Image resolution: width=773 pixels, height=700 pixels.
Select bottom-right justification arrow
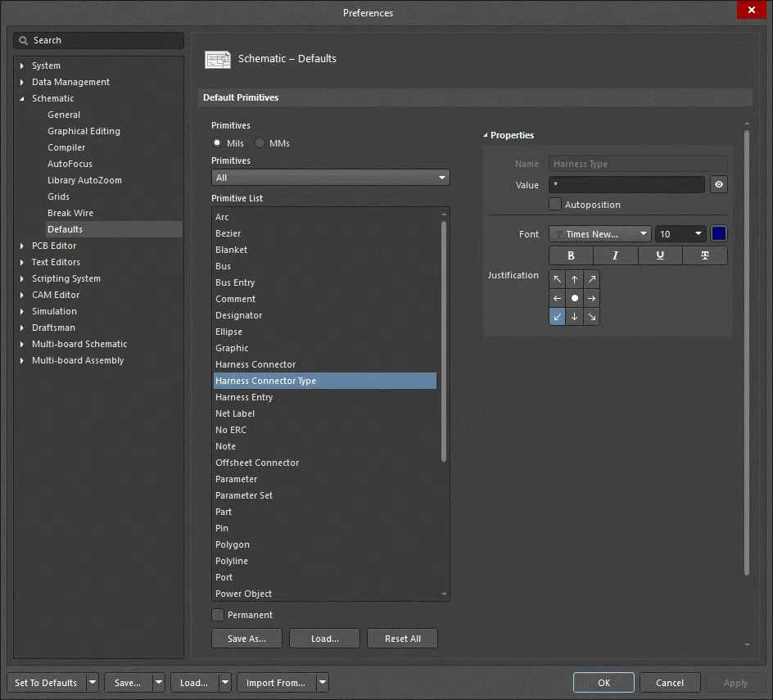[592, 317]
